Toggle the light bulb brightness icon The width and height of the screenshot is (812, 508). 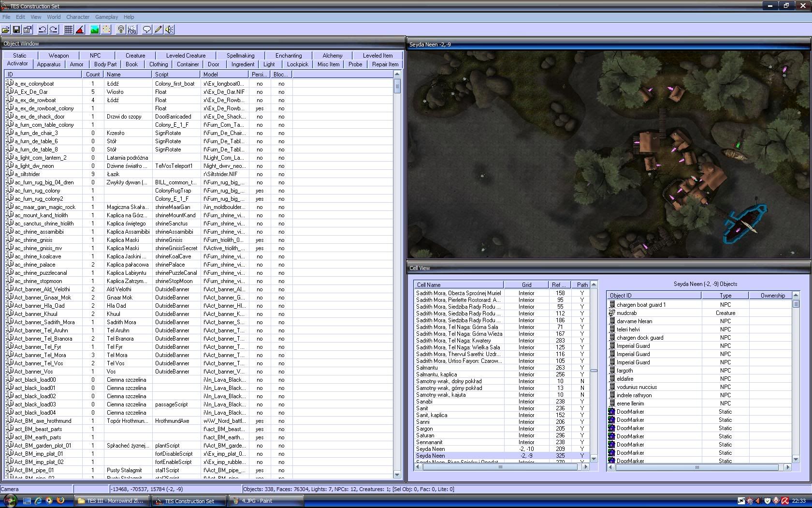point(121,30)
